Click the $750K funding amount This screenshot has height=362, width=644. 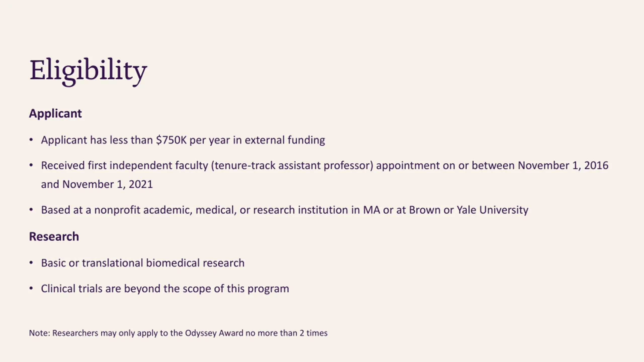point(171,140)
